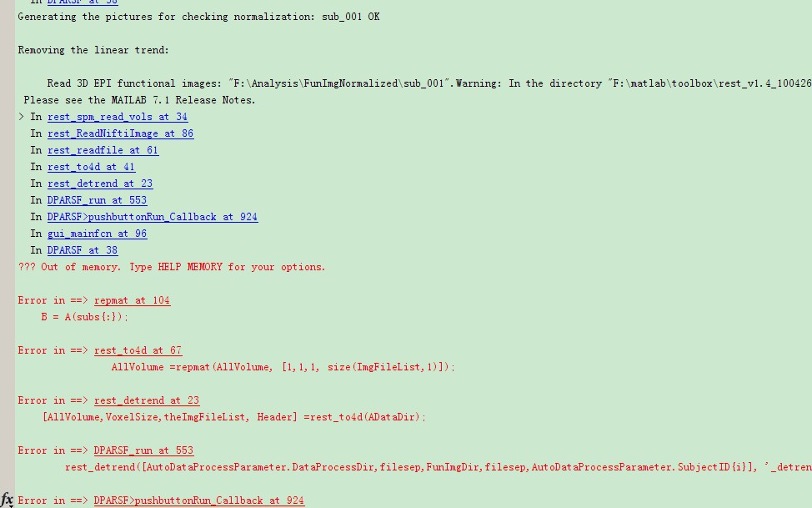
Task: Open DPARSF at 38 link
Action: coord(83,250)
